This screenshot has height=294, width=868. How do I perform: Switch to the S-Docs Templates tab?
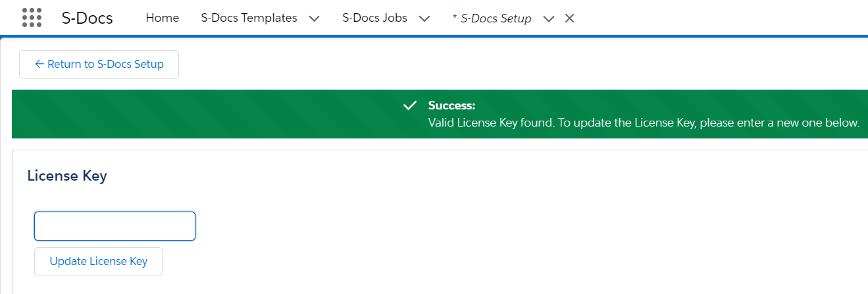(x=249, y=18)
